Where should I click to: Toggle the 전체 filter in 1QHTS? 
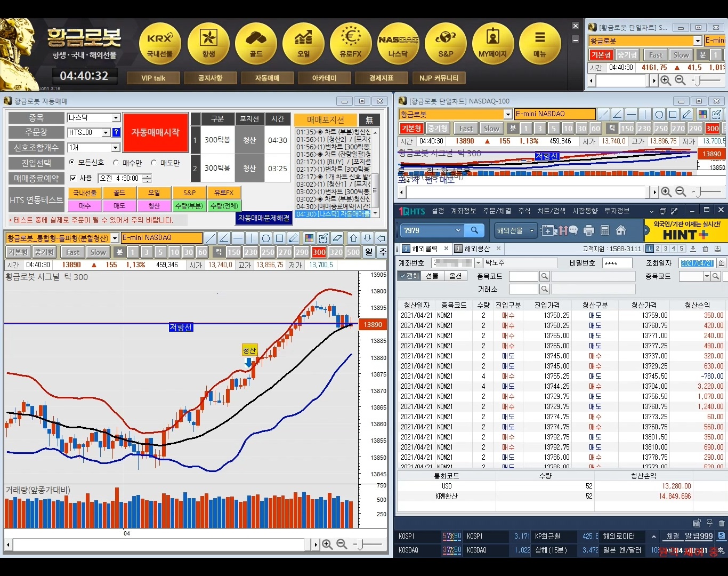[409, 276]
